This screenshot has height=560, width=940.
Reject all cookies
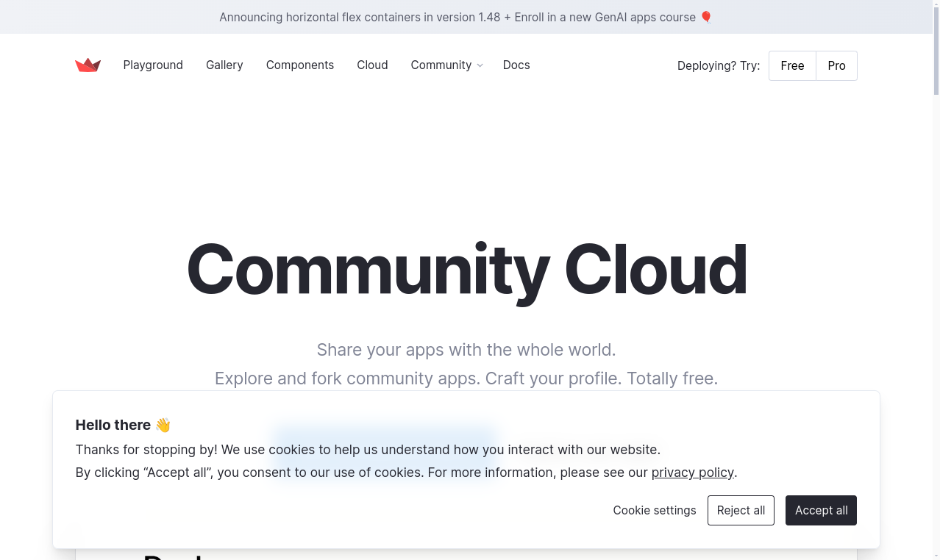tap(741, 510)
